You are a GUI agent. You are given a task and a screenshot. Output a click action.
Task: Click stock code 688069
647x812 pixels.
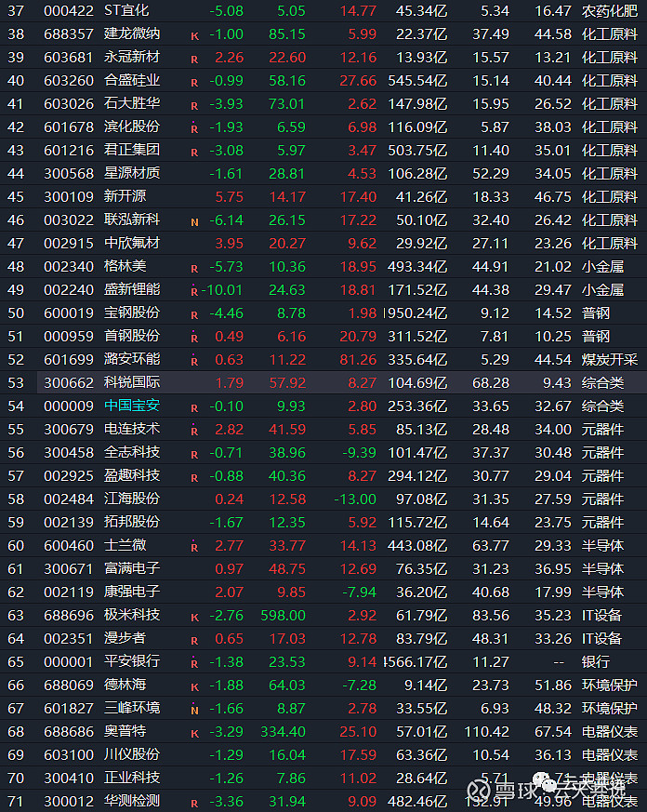click(x=69, y=686)
